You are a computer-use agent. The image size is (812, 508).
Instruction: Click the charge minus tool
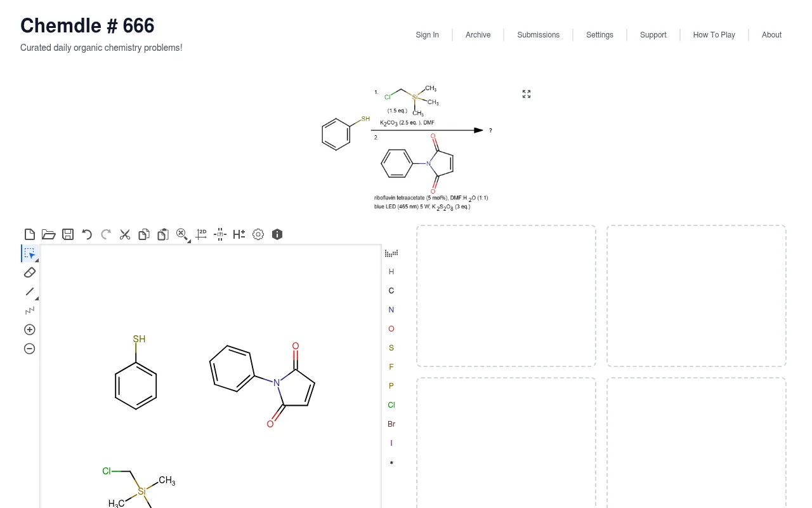30,349
